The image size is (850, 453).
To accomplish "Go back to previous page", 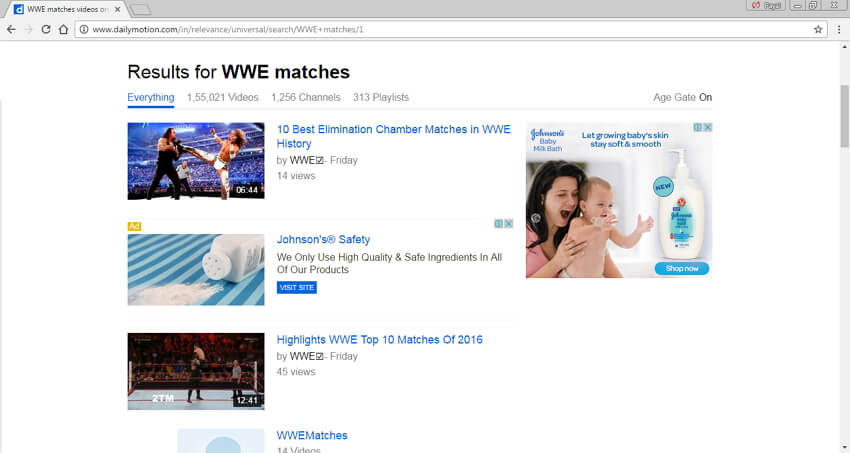I will [11, 29].
